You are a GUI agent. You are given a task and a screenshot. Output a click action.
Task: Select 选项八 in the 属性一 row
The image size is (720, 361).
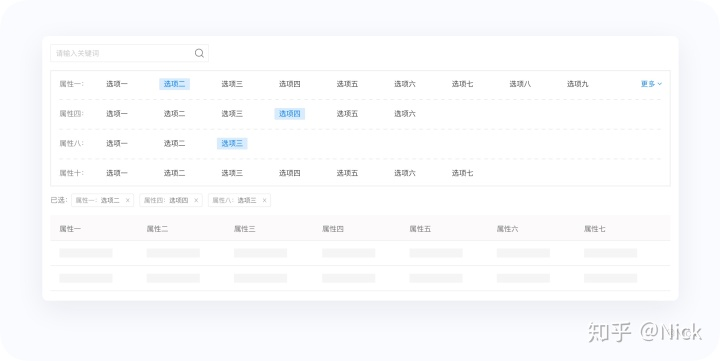pyautogui.click(x=520, y=84)
